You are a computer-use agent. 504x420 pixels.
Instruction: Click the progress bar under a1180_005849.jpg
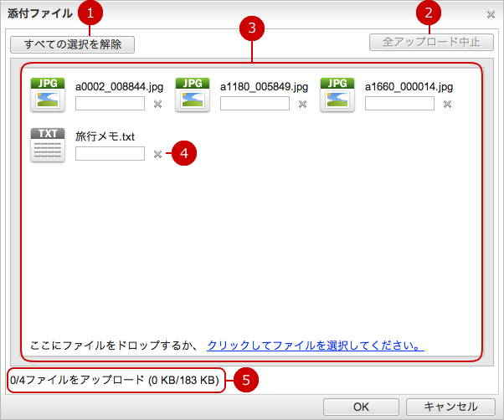click(x=255, y=104)
